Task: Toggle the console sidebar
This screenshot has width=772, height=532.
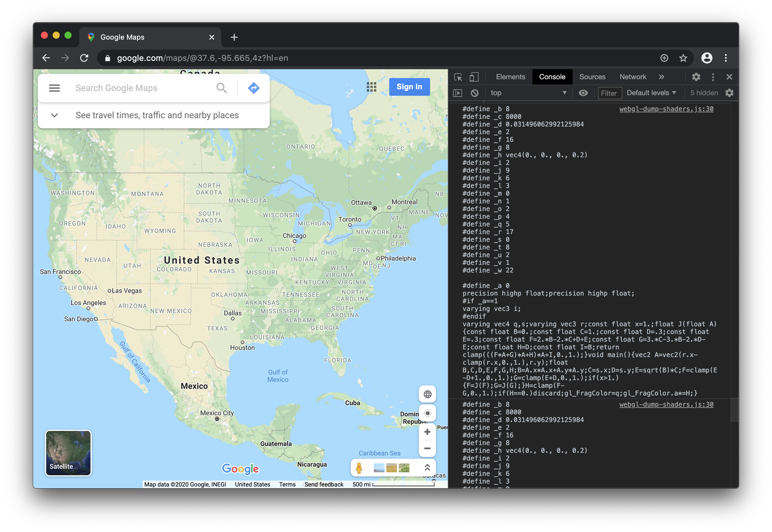Action: (458, 93)
